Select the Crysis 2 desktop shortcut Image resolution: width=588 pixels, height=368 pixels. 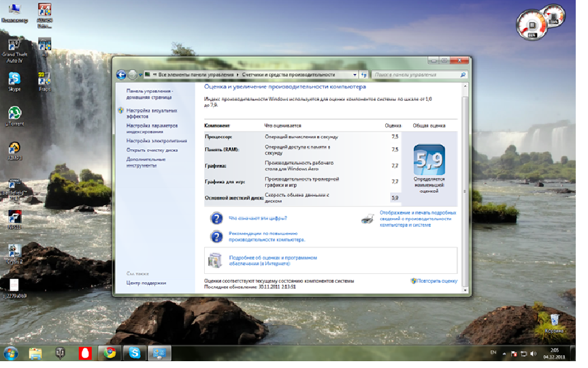coord(14,254)
